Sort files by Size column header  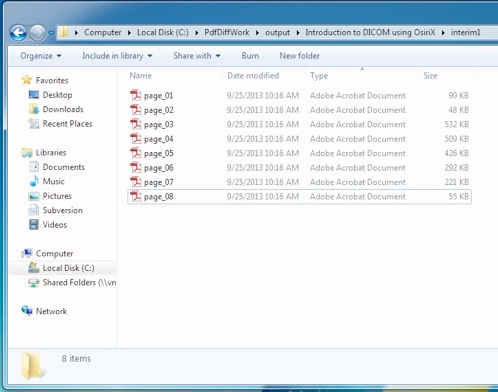click(x=430, y=76)
